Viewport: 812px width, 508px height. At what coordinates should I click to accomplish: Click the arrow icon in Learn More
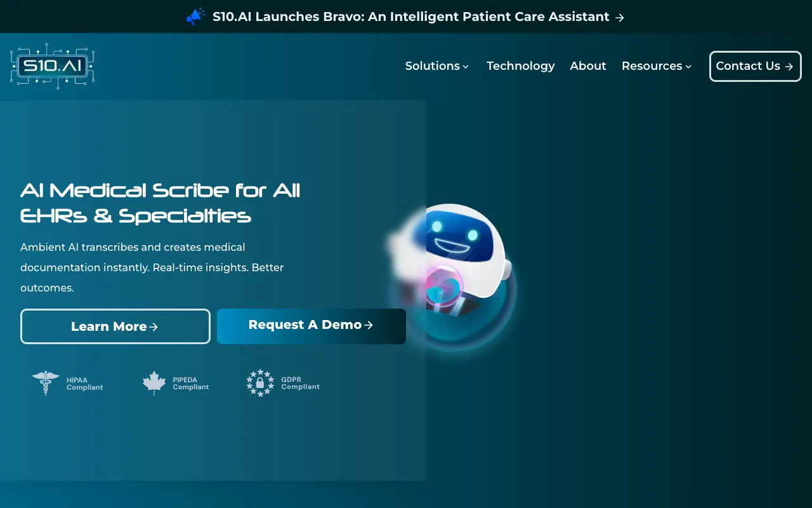pos(154,326)
